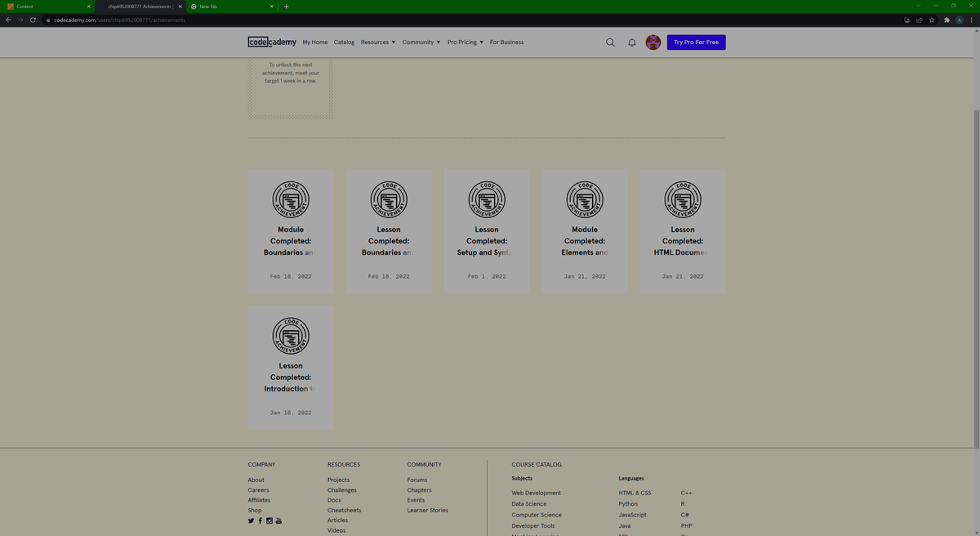Open the Codecademy search icon
The width and height of the screenshot is (980, 536).
tap(610, 42)
